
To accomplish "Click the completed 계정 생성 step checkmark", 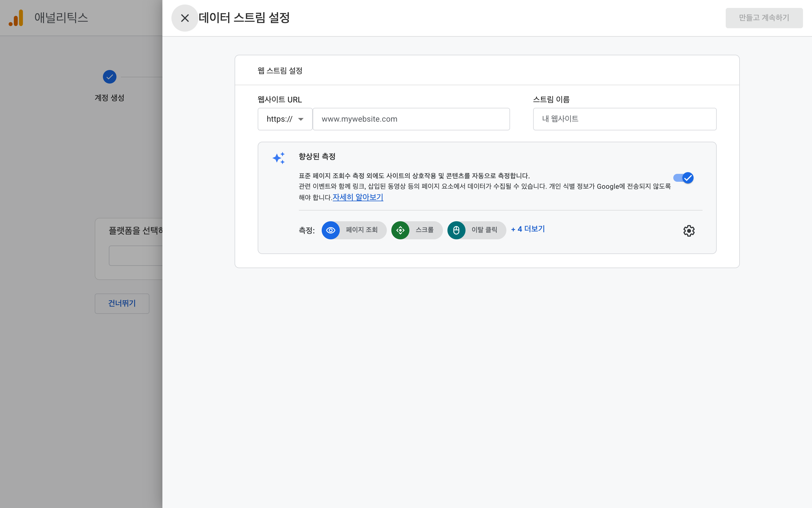I will (110, 77).
